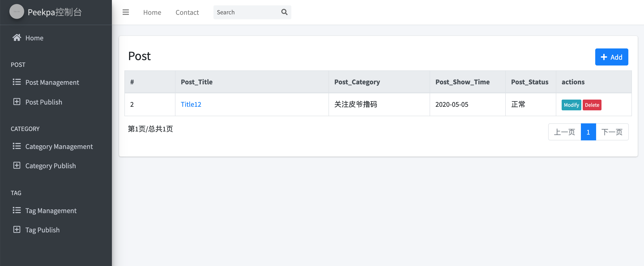Click Post Management list icon

point(17,82)
